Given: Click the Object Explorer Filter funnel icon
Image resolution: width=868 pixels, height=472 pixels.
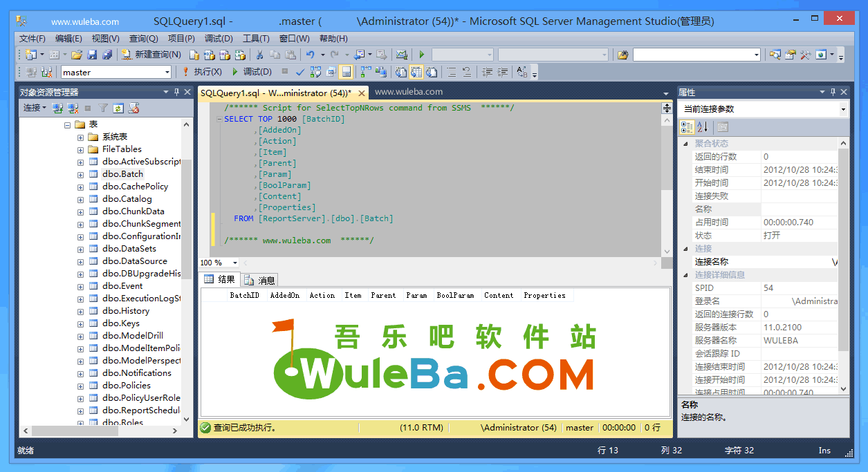Looking at the screenshot, I should click(103, 108).
